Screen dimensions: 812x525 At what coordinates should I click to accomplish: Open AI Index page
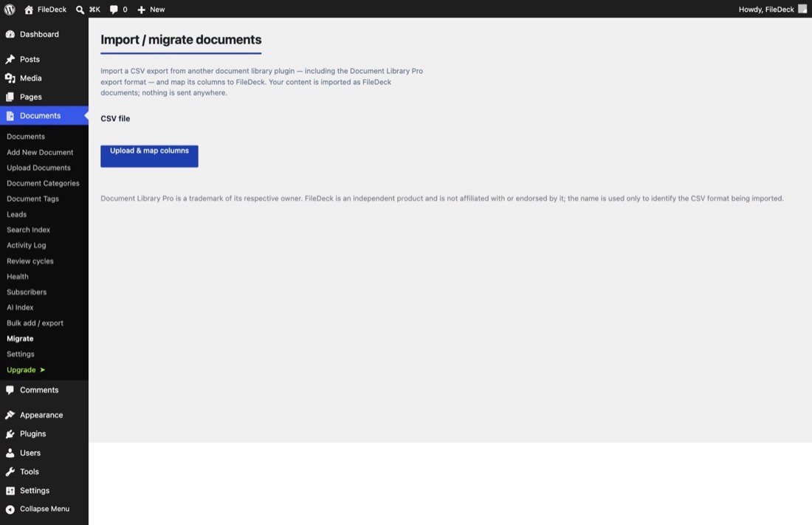pyautogui.click(x=20, y=307)
